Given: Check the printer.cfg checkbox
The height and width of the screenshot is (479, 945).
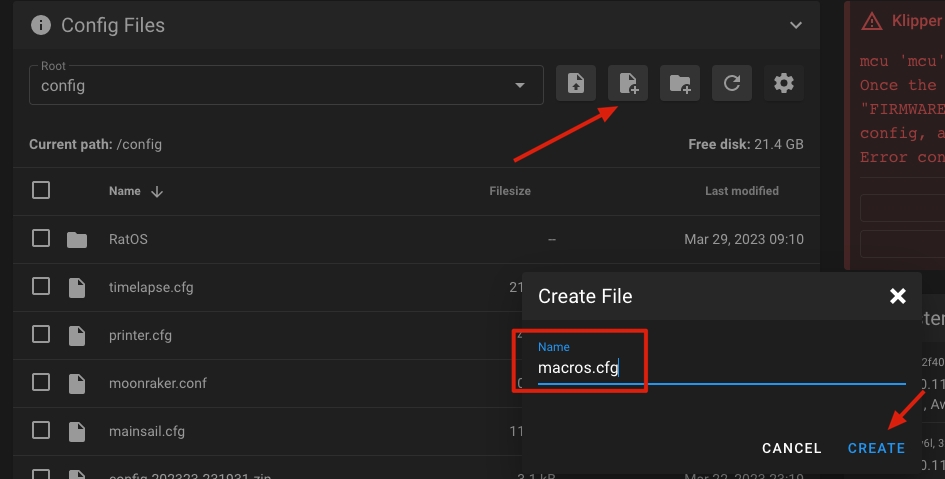Looking at the screenshot, I should 41,334.
